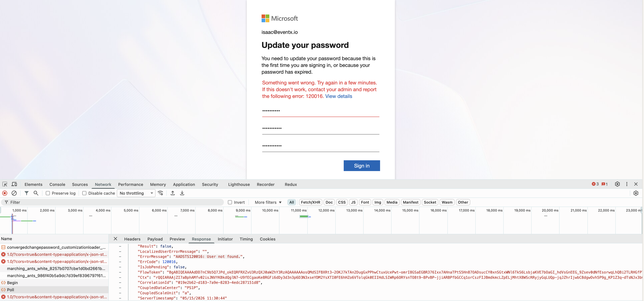
Task: Enable Preserve log checkbox
Action: 48,193
